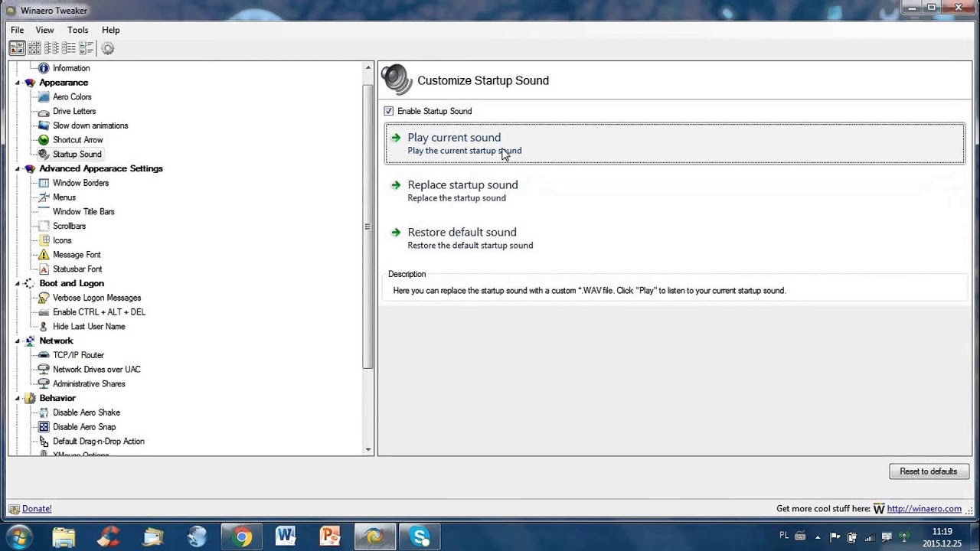The image size is (980, 551).
Task: Open the Donate! link
Action: (37, 508)
